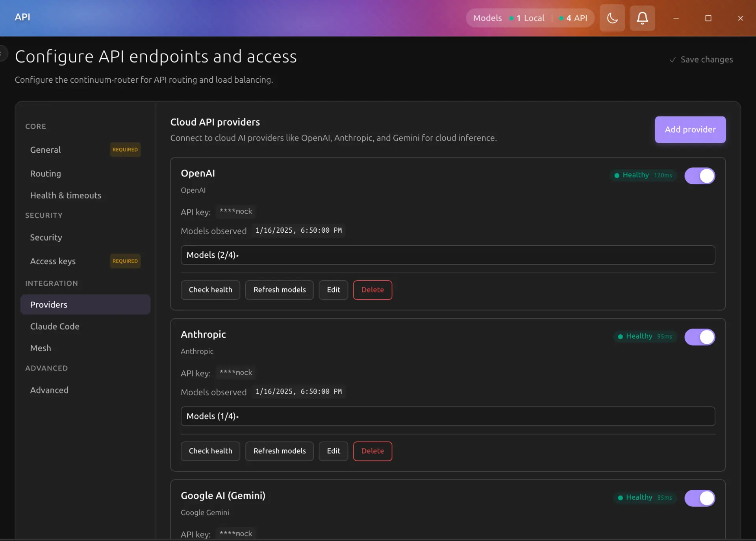Close the API window
Viewport: 756px width, 541px height.
740,18
